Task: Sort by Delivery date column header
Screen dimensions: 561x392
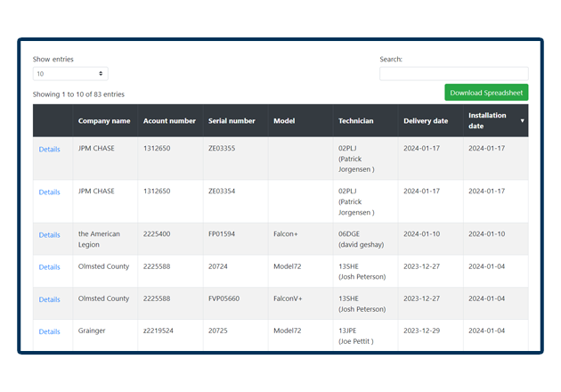Action: [x=426, y=121]
